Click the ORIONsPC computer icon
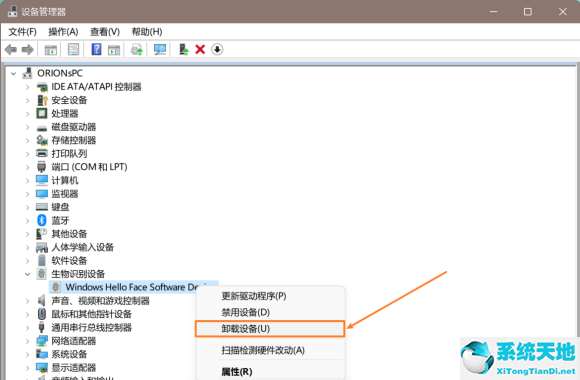The width and height of the screenshot is (580, 380). (x=27, y=73)
